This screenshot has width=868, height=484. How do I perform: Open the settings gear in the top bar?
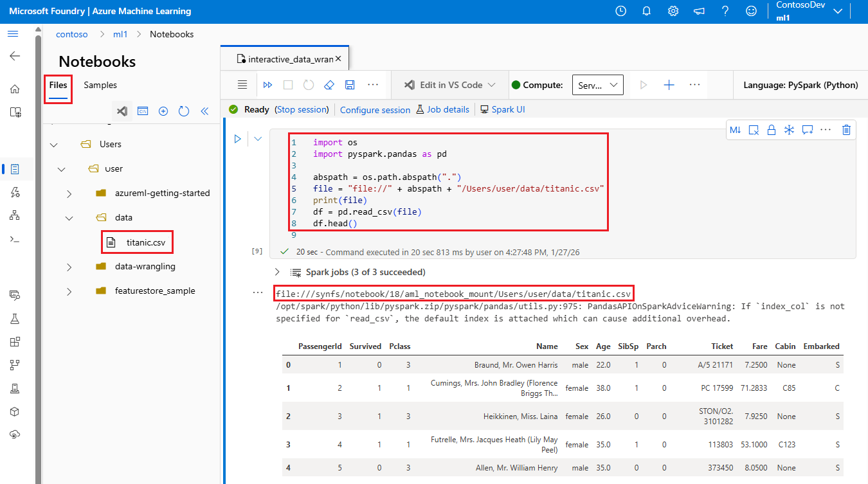[673, 10]
